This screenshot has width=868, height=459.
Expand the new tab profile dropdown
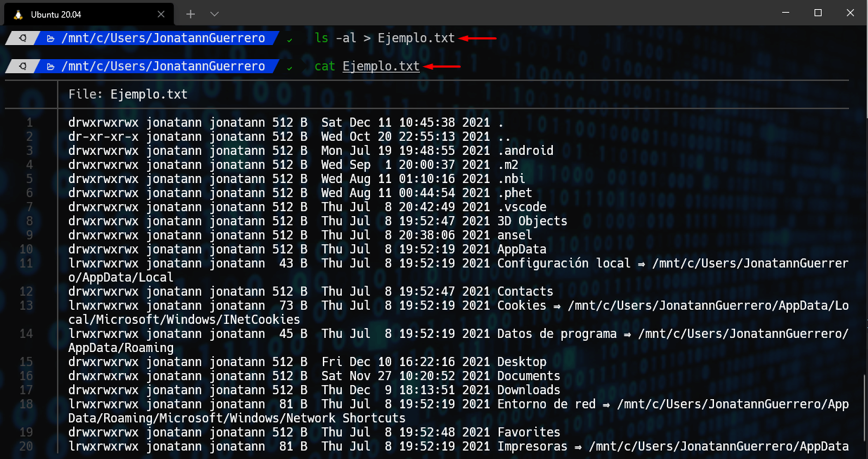pyautogui.click(x=215, y=13)
